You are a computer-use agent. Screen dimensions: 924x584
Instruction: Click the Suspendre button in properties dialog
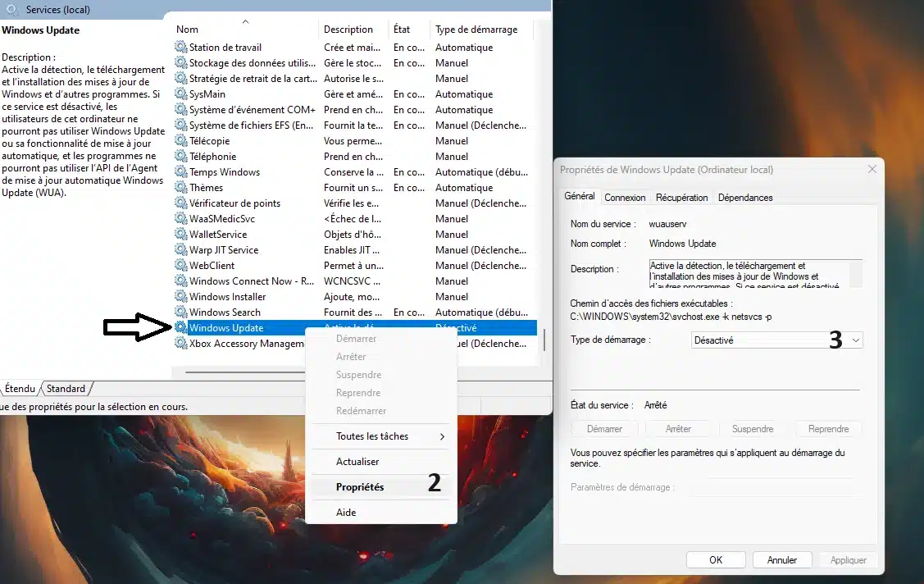tap(753, 429)
